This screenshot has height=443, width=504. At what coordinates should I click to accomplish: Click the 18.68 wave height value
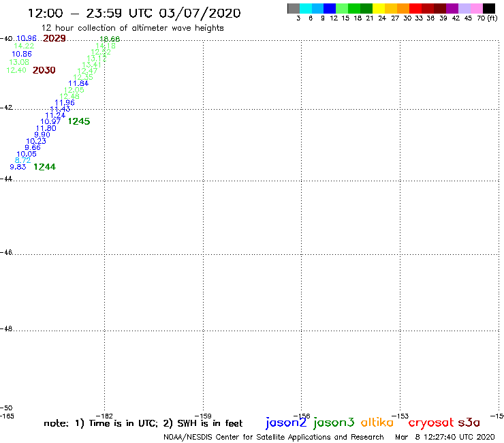pyautogui.click(x=110, y=39)
